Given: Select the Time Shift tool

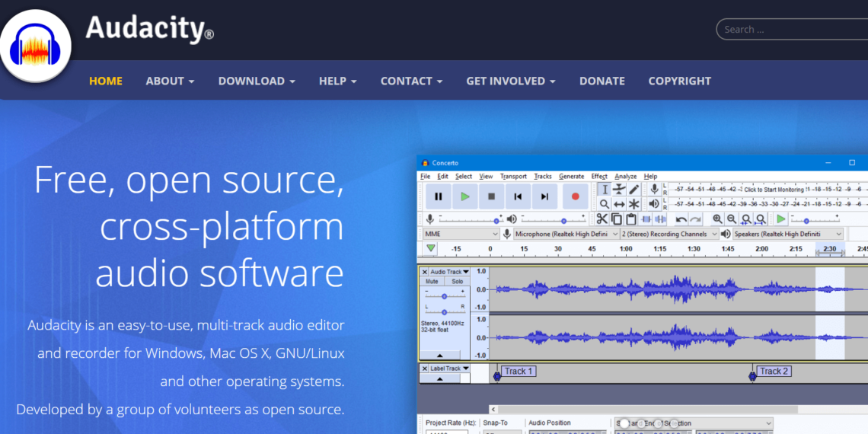Looking at the screenshot, I should (619, 204).
